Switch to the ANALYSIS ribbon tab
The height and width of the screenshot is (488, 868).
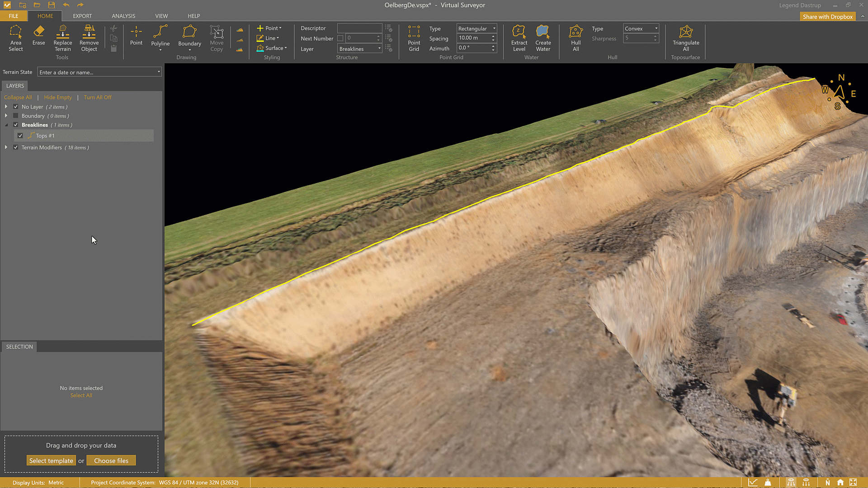point(123,16)
